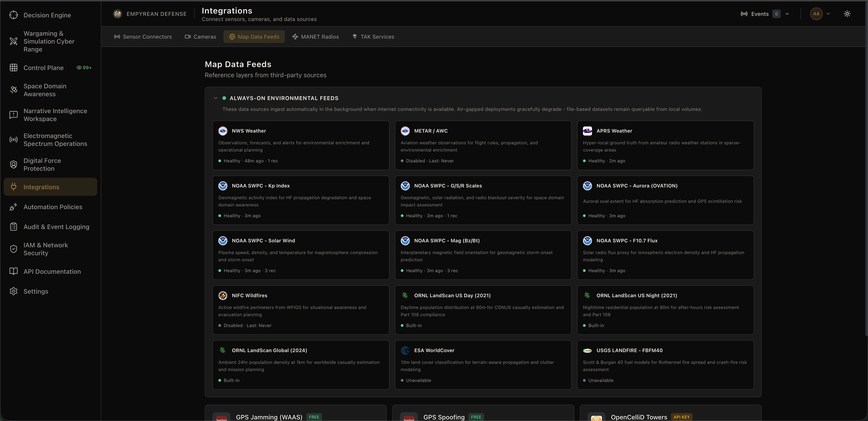Open NOAA SWPC - G/S/R Scales card

tap(483, 200)
